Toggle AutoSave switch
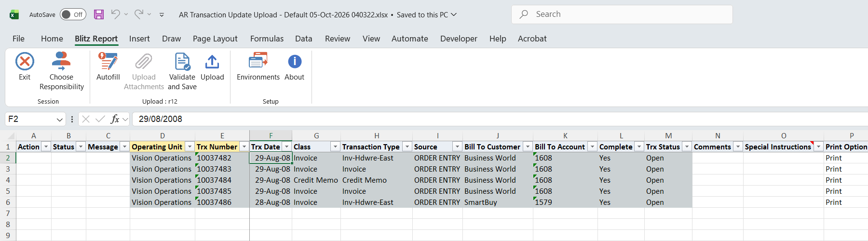868x241 pixels. [x=73, y=14]
